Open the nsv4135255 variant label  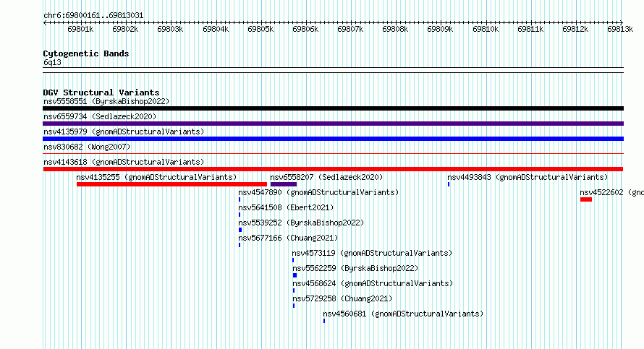156,177
